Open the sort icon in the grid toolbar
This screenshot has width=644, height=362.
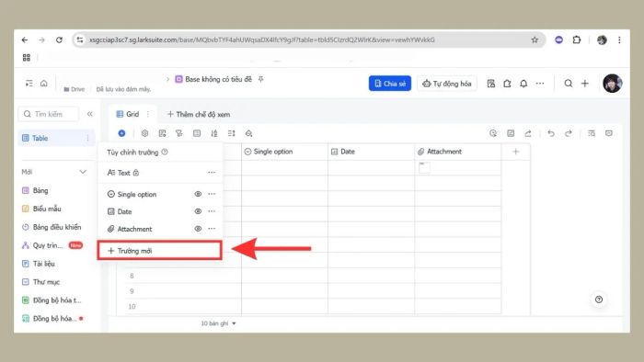coord(214,133)
